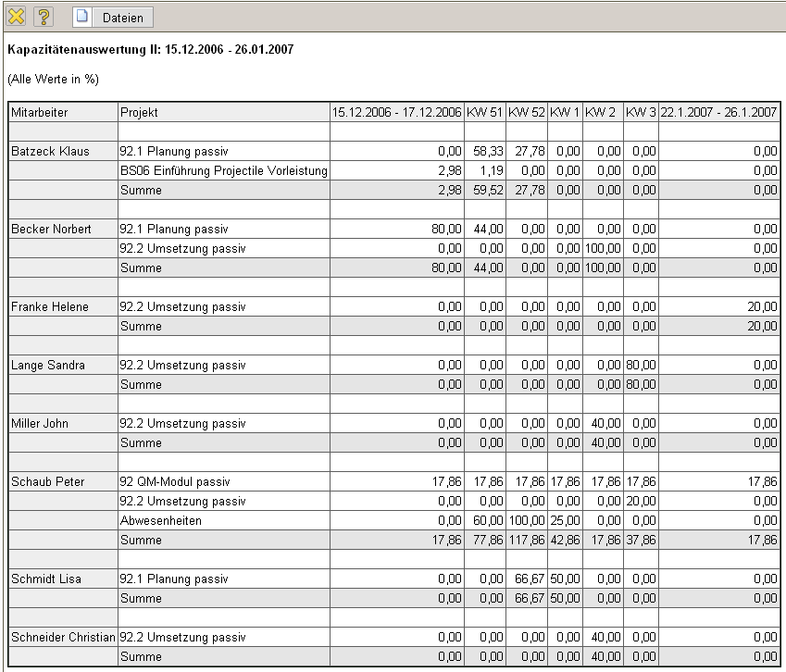Viewport: 786px width, 672px height.
Task: Click the KW 3 column header
Action: [x=641, y=112]
